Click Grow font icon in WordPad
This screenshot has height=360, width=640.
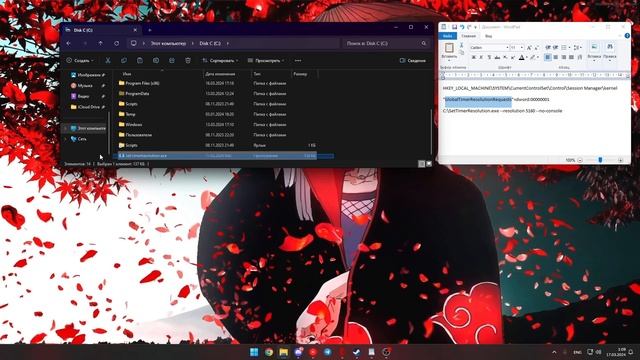[x=529, y=48]
